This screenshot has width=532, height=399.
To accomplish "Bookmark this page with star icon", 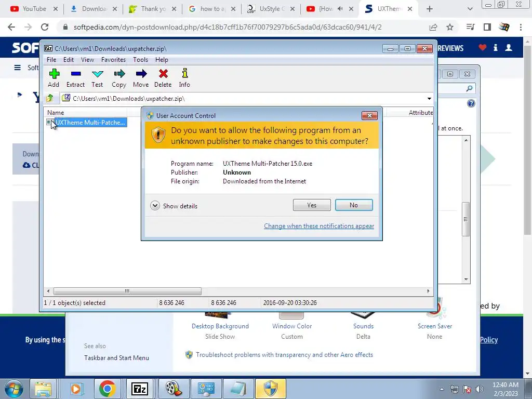I will tap(450, 27).
